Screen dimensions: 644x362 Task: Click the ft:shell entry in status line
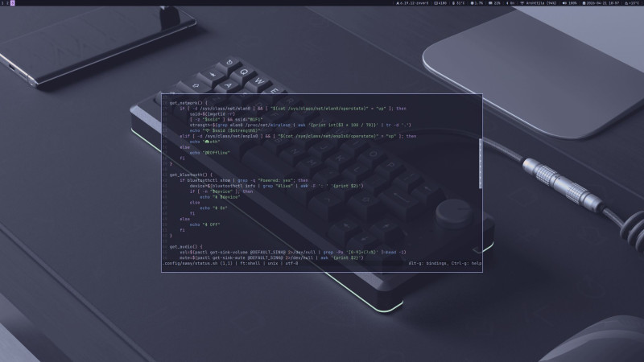249,264
